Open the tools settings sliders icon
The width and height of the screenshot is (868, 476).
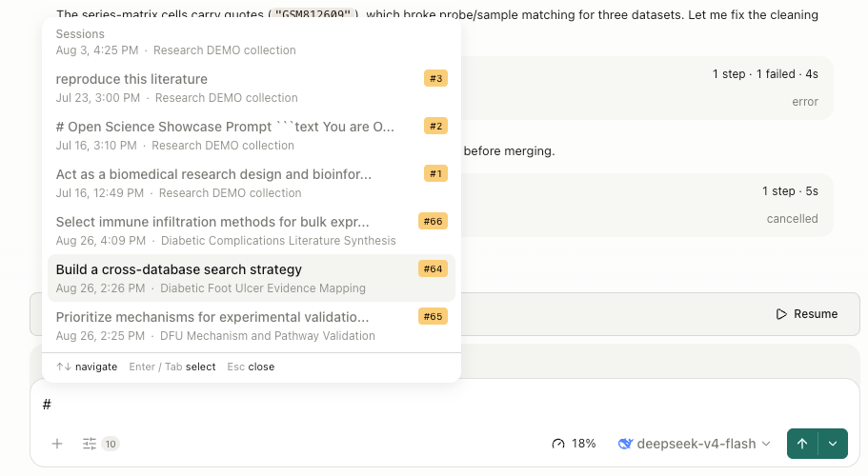(90, 444)
